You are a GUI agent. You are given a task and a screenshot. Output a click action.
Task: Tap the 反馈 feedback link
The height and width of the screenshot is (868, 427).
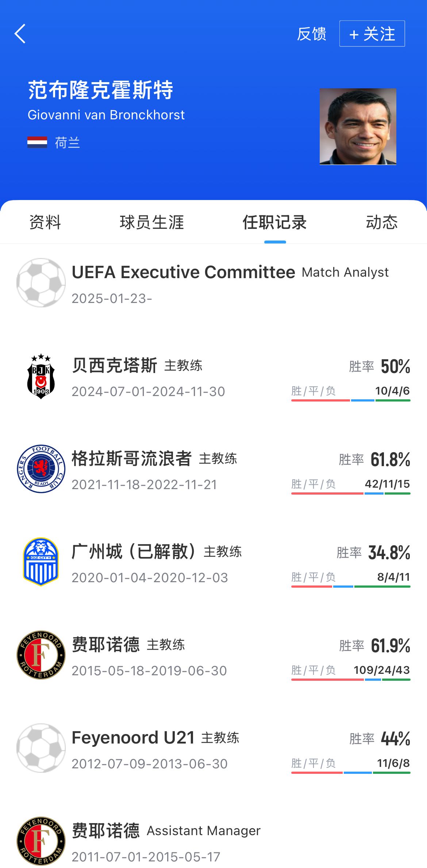pos(311,34)
